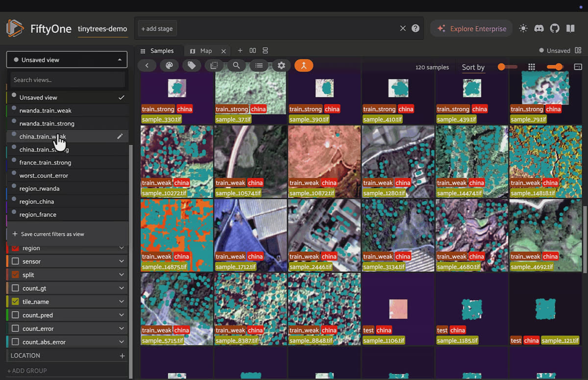This screenshot has height=380, width=588.
Task: Toggle the split field checkbox
Action: (15, 275)
